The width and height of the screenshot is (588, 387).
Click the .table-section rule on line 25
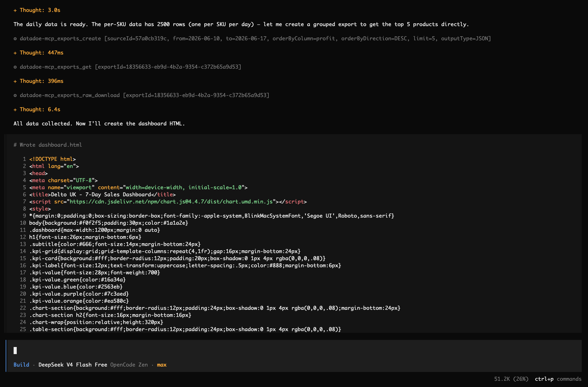tap(185, 329)
